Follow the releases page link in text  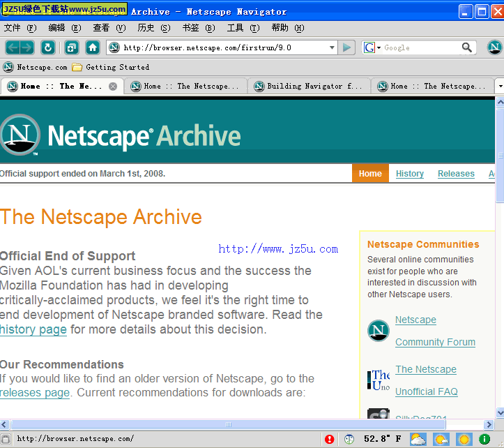(34, 393)
